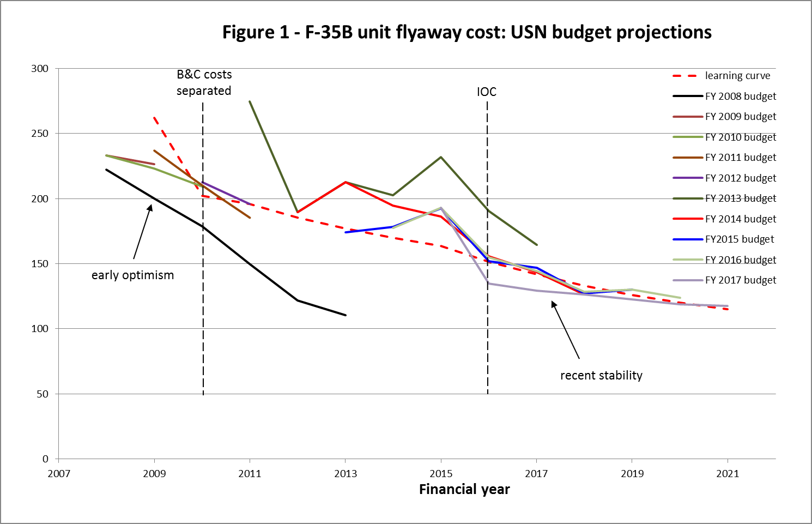The width and height of the screenshot is (812, 524).
Task: Click the y-axis label "200"
Action: (40, 199)
